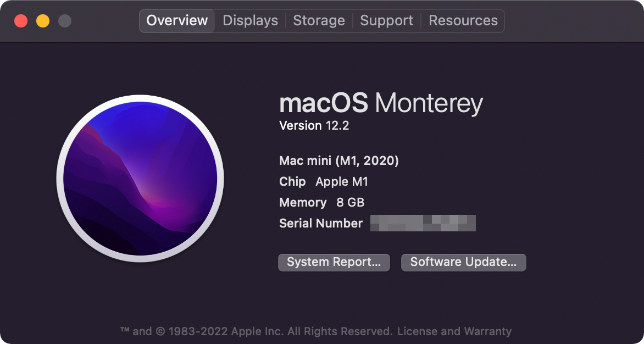Click the Apple M1 chip value
The image size is (644, 344).
(342, 181)
